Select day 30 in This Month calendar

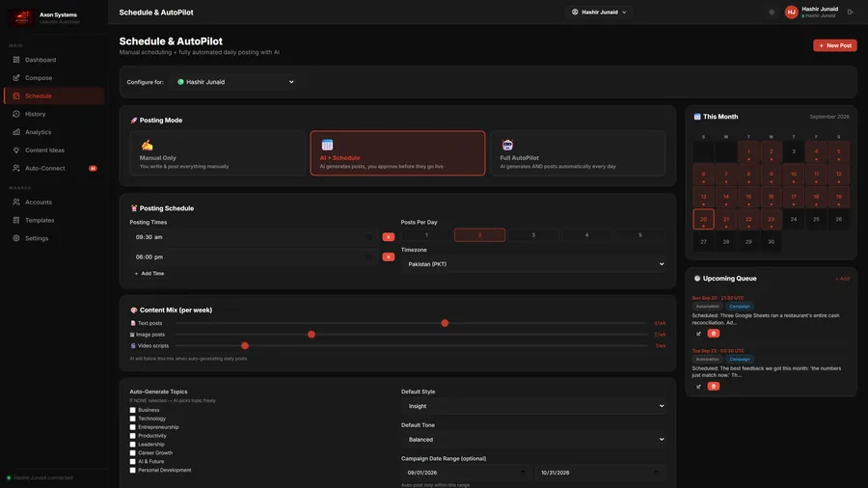coord(772,242)
